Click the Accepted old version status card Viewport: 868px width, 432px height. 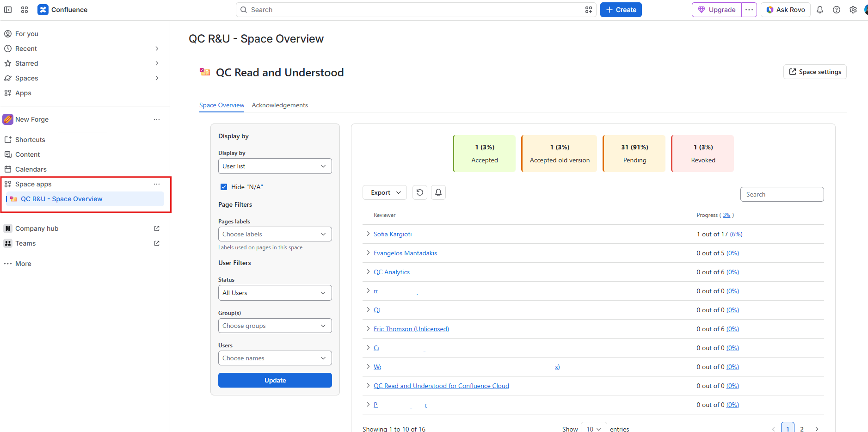pos(559,154)
